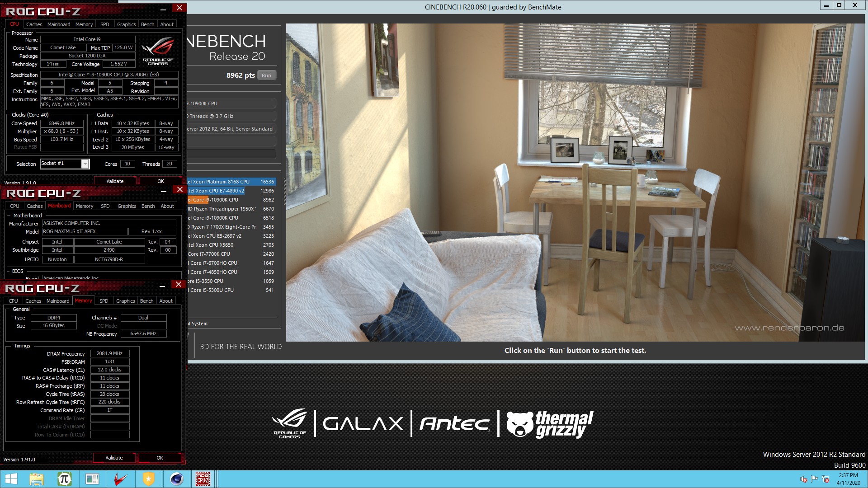
Task: Close the CPU-Z Mainboard window
Action: (180, 190)
